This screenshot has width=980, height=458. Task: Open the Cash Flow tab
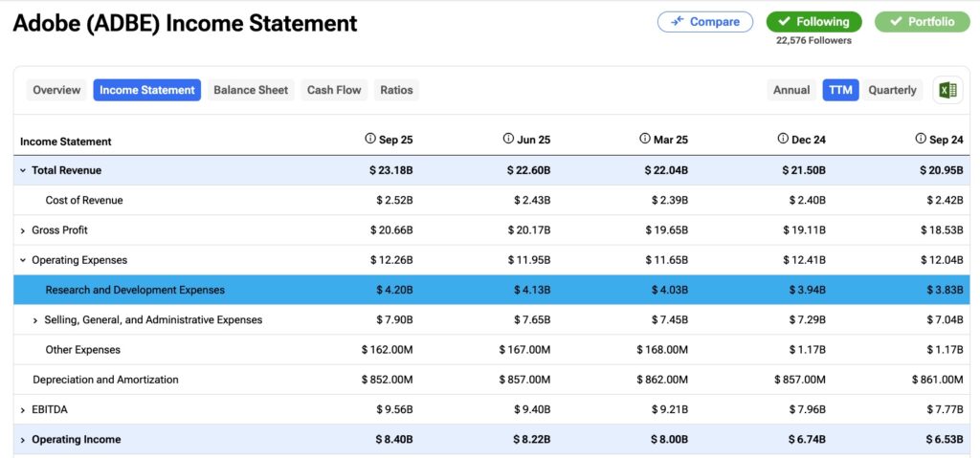coord(334,90)
